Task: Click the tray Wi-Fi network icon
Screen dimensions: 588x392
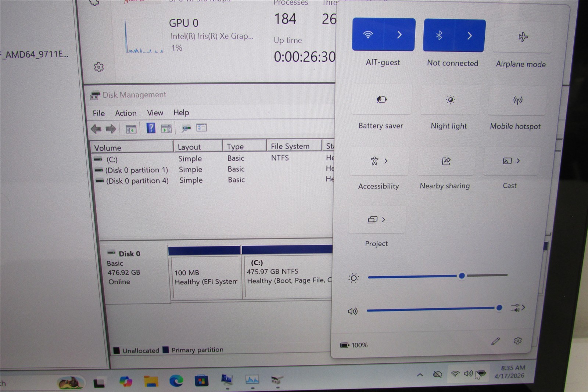Action: 455,374
